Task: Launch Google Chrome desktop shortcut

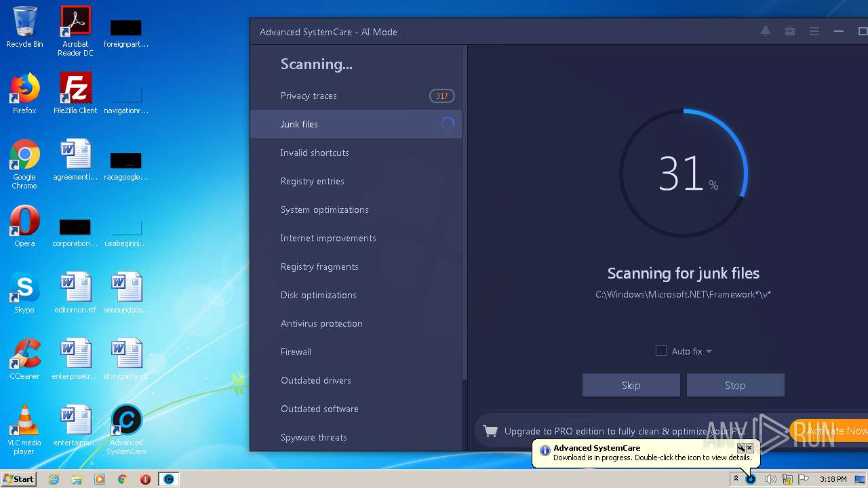Action: click(x=24, y=164)
